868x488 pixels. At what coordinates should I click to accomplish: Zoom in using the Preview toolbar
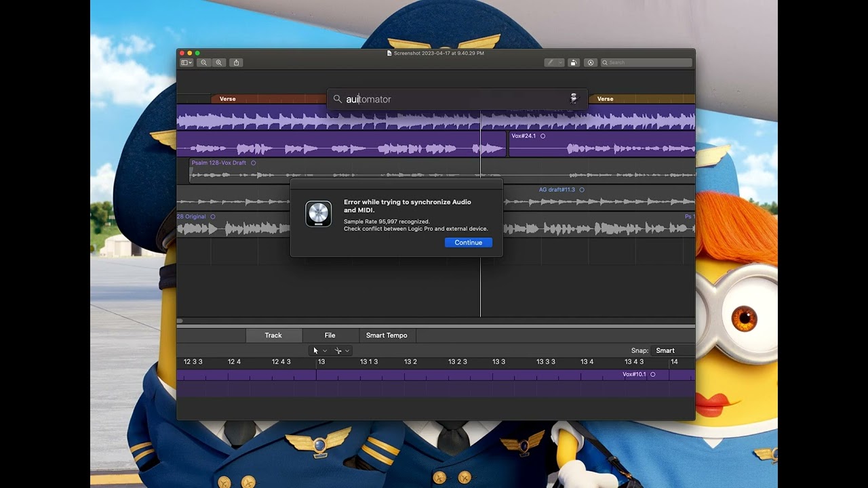tap(218, 62)
